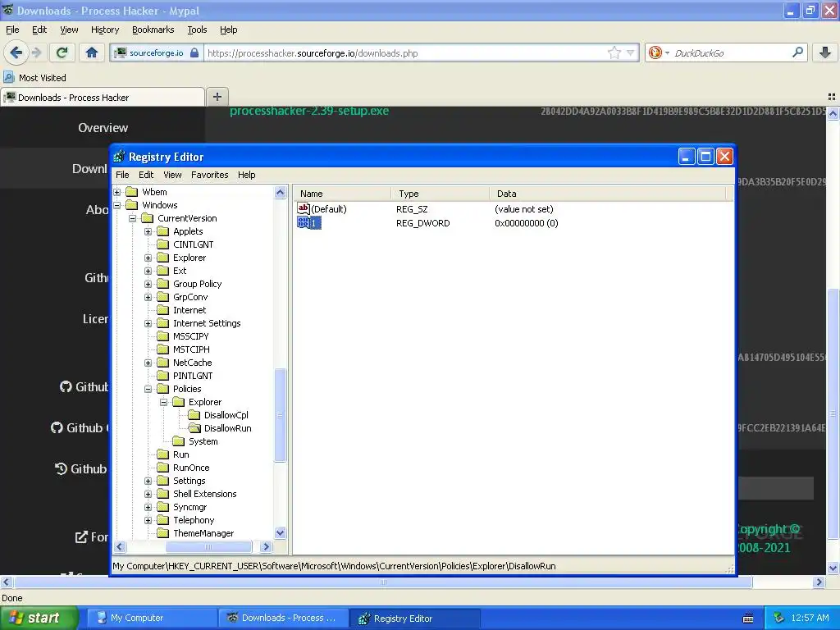Screen dimensions: 840x630
Task: Expand the Group Policy key
Action: [x=148, y=284]
